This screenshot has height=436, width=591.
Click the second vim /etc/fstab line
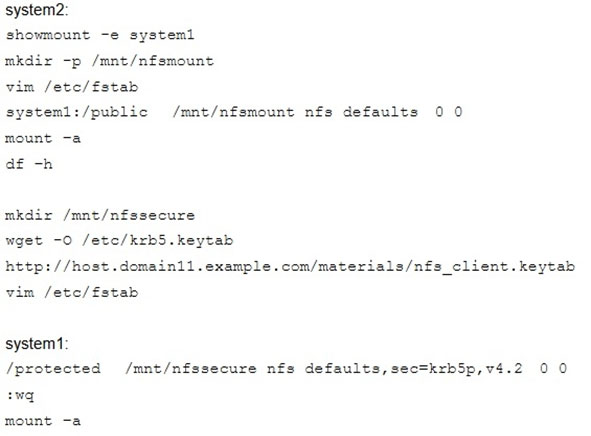[72, 292]
